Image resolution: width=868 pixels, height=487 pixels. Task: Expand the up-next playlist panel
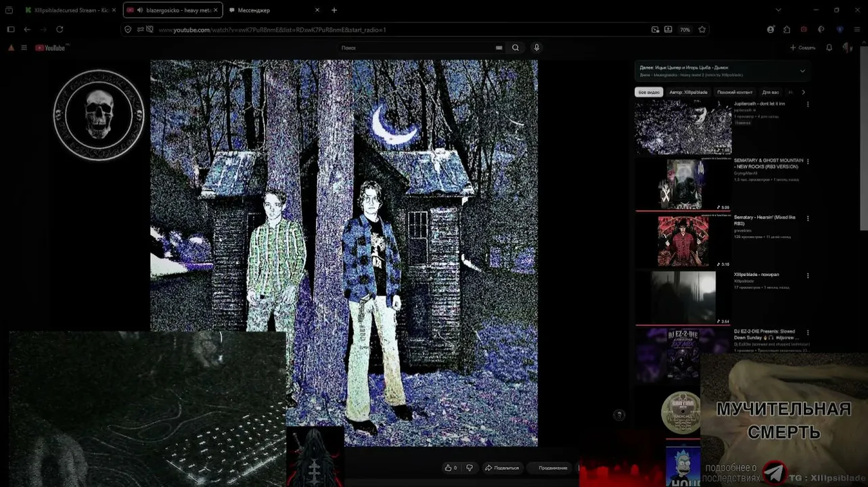(802, 71)
